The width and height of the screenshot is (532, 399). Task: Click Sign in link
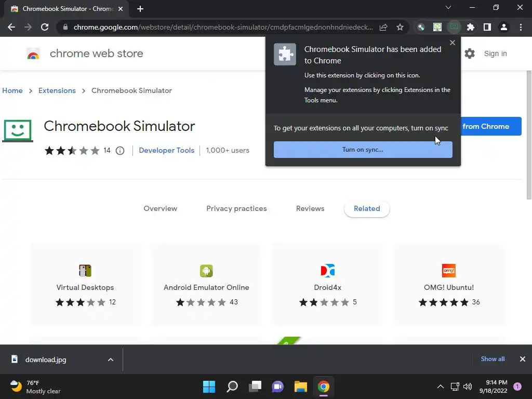pos(495,54)
